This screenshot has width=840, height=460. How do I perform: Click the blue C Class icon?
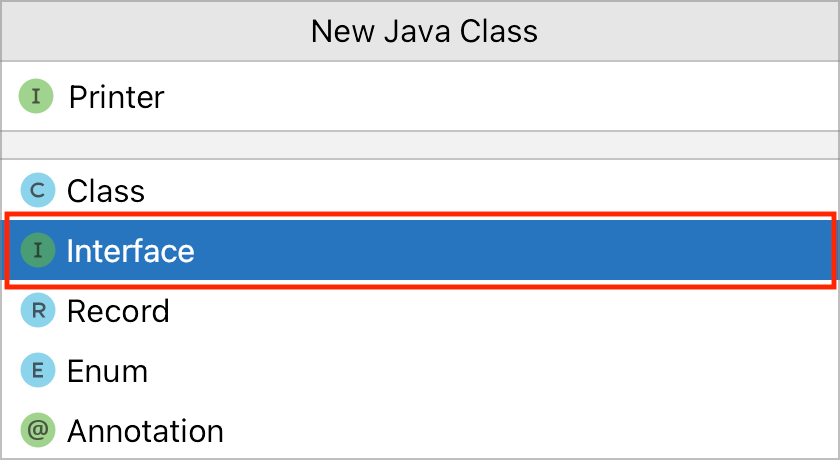click(x=37, y=190)
